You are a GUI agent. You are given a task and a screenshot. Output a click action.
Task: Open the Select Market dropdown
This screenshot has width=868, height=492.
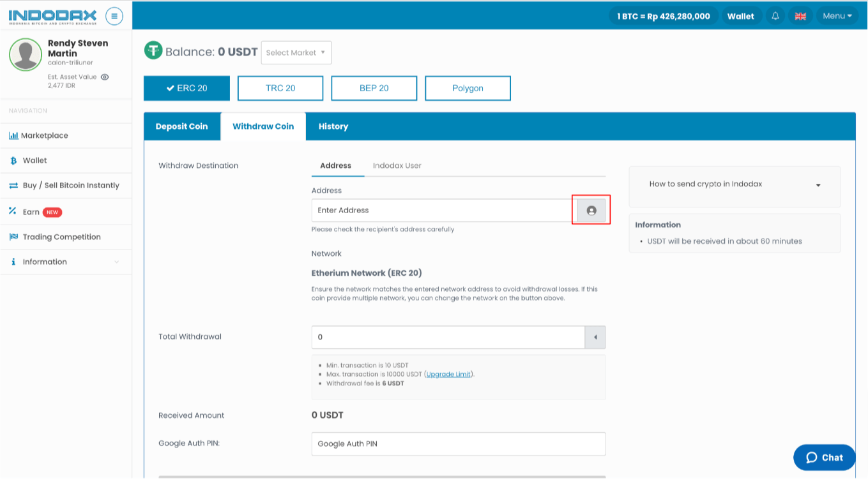coord(296,52)
